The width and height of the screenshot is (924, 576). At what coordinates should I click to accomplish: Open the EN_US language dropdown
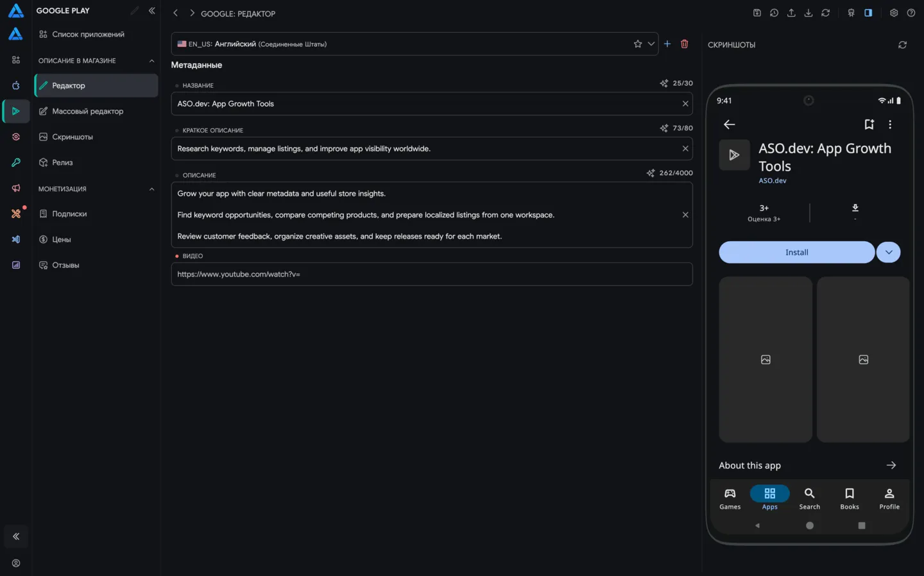[x=651, y=44]
